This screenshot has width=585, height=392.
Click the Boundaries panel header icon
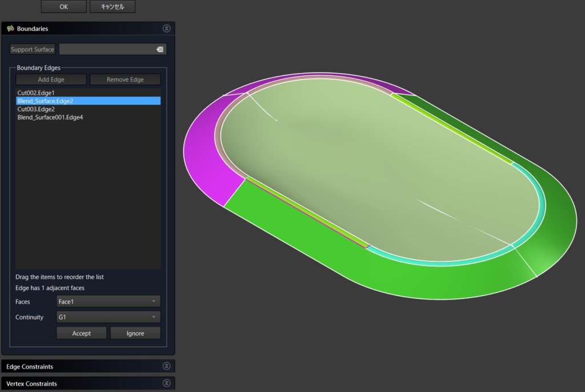pyautogui.click(x=10, y=29)
